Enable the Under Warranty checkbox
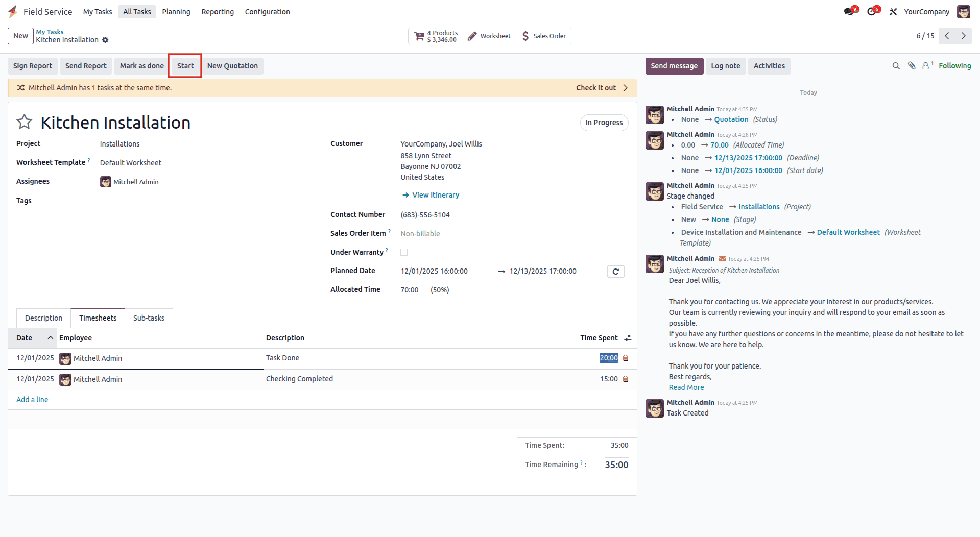This screenshot has height=537, width=980. tap(404, 252)
